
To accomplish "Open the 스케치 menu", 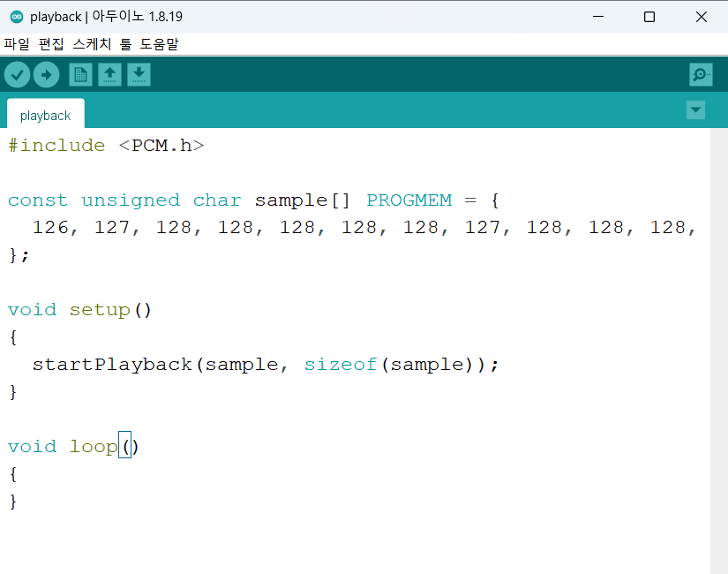I will (92, 44).
